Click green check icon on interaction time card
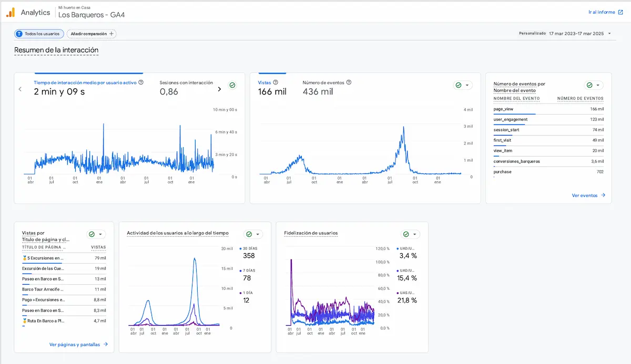This screenshot has height=364, width=631. tap(232, 85)
